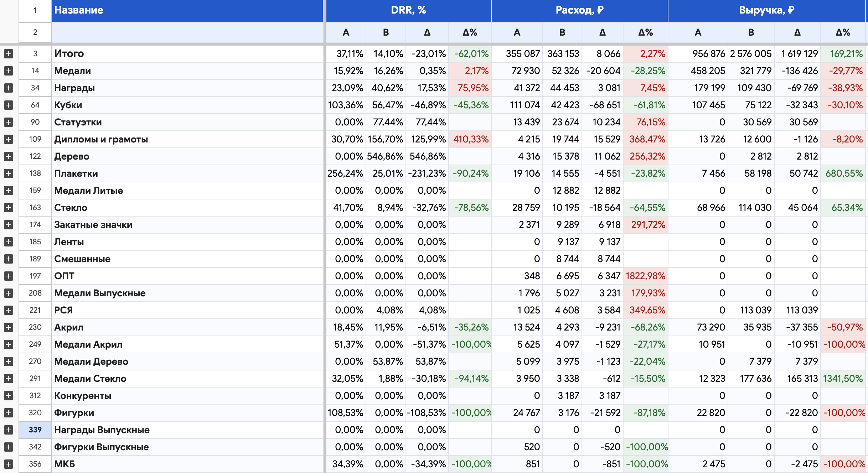Viewport: 868px width, 473px height.
Task: Select row header 339
Action: click(x=35, y=430)
